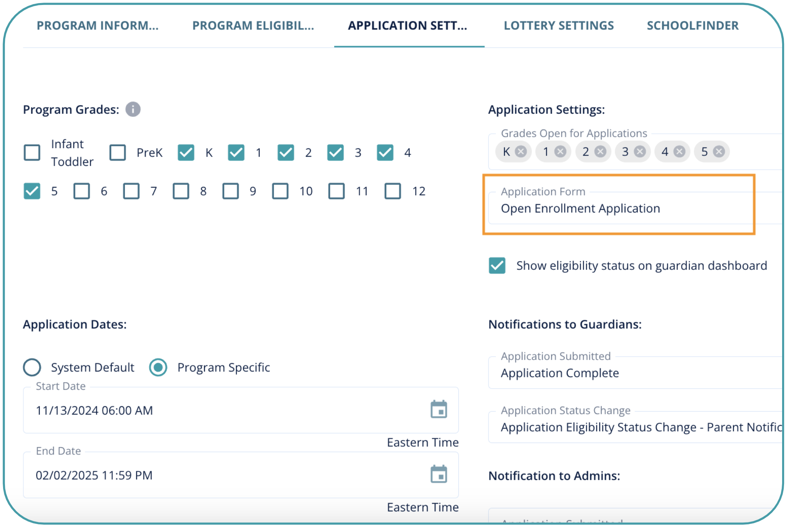Select the System Default radio option

(32, 367)
